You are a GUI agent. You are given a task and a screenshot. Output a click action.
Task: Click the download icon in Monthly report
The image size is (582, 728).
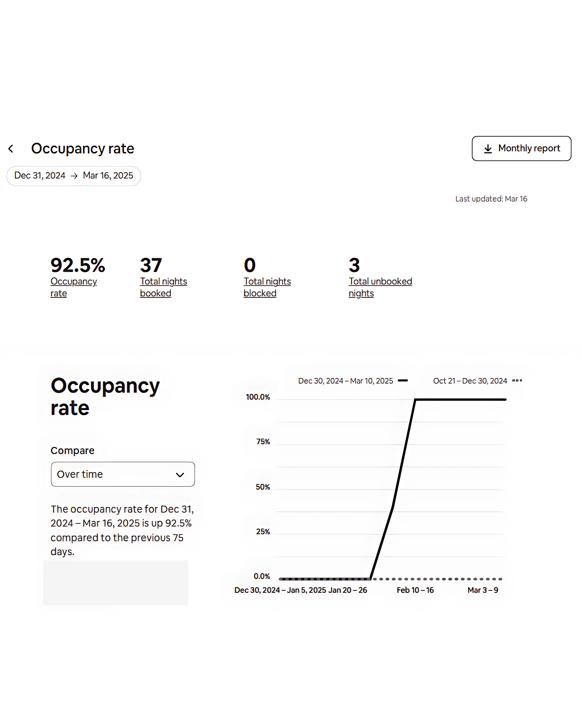pyautogui.click(x=488, y=149)
